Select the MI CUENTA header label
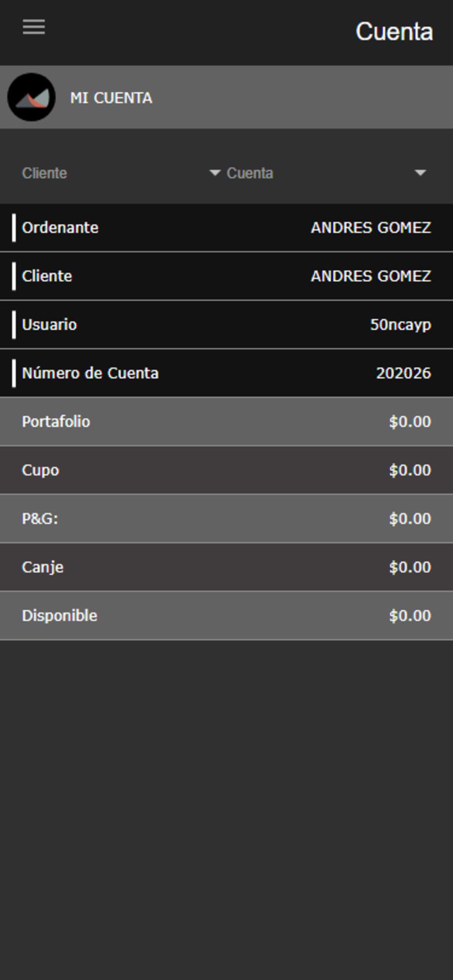The image size is (453, 980). pyautogui.click(x=111, y=98)
